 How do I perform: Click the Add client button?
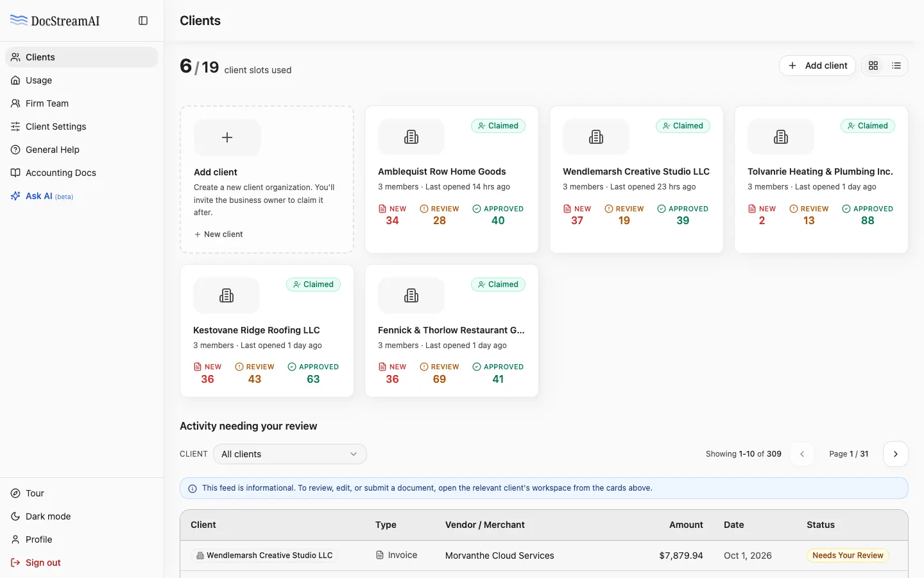click(817, 66)
